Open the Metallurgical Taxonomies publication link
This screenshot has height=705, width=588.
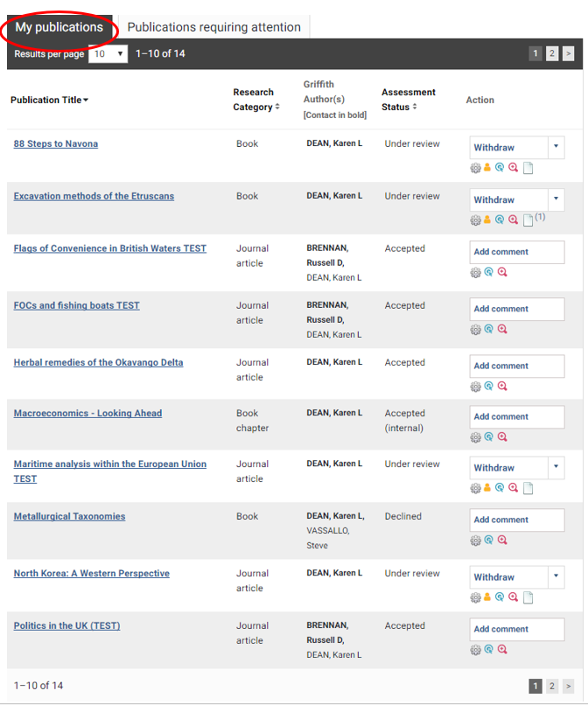coord(69,517)
